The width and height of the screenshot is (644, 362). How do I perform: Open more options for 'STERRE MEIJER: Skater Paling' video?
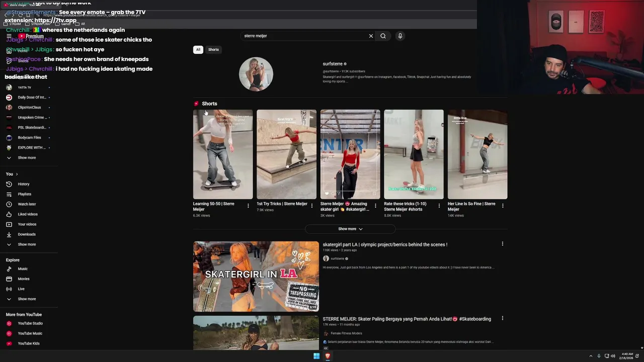point(502,318)
